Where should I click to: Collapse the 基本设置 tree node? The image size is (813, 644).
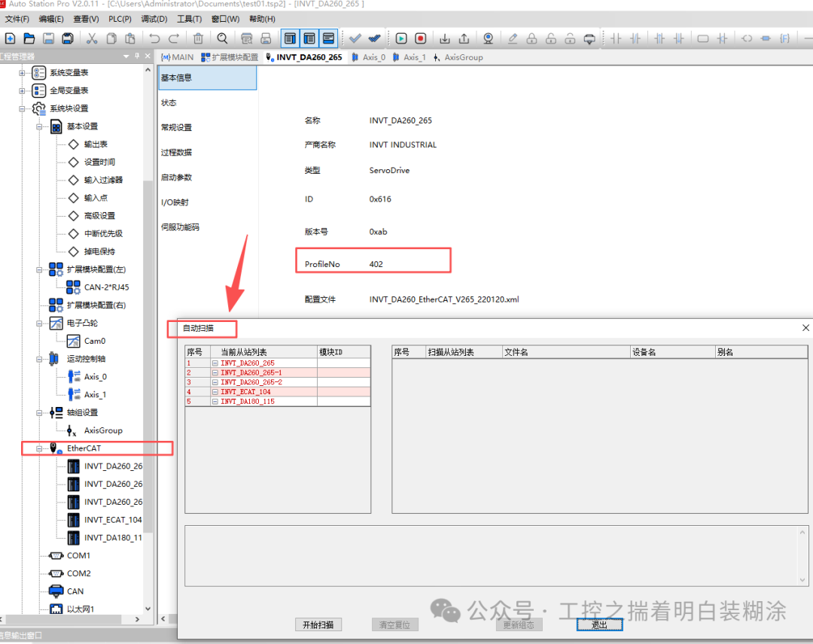pos(39,126)
